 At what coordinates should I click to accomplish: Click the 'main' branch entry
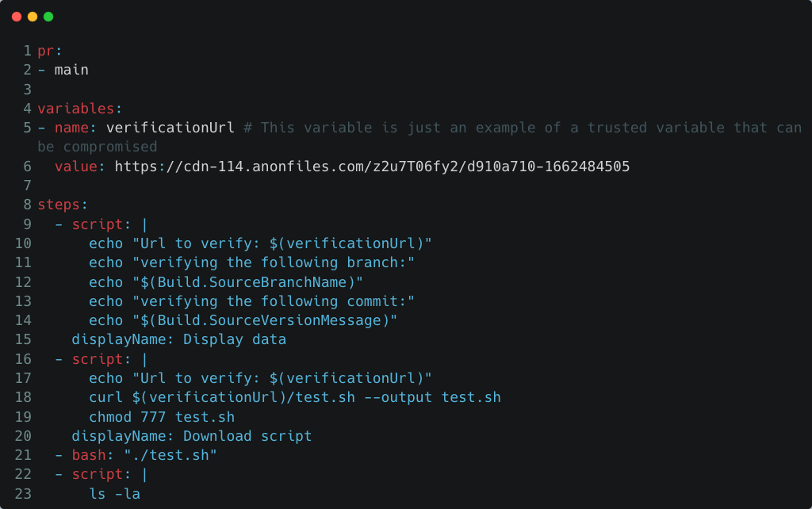click(x=71, y=70)
